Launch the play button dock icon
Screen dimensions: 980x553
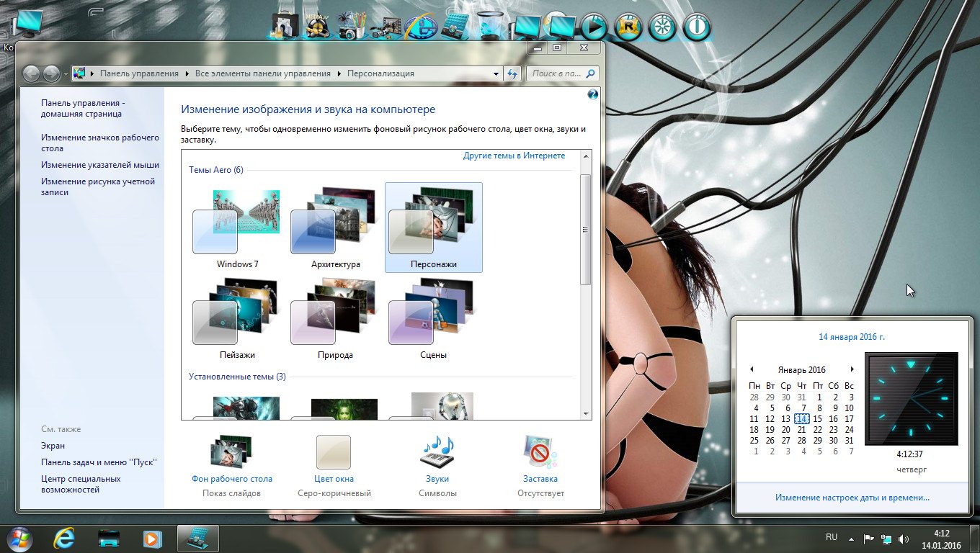594,27
